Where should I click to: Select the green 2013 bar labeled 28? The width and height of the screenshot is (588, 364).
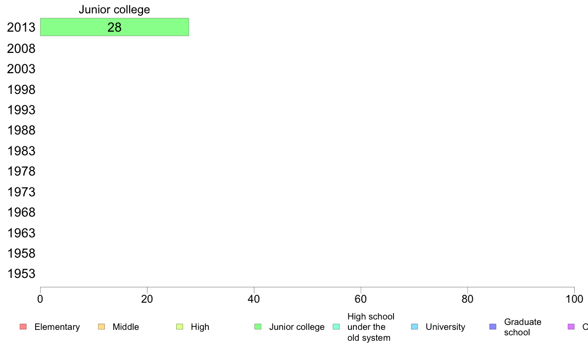click(x=114, y=27)
